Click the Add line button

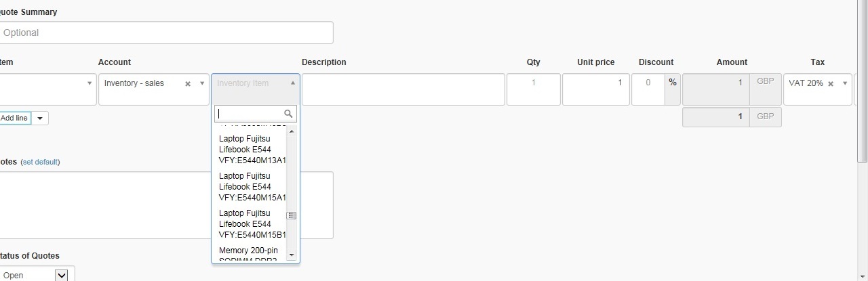(x=14, y=118)
